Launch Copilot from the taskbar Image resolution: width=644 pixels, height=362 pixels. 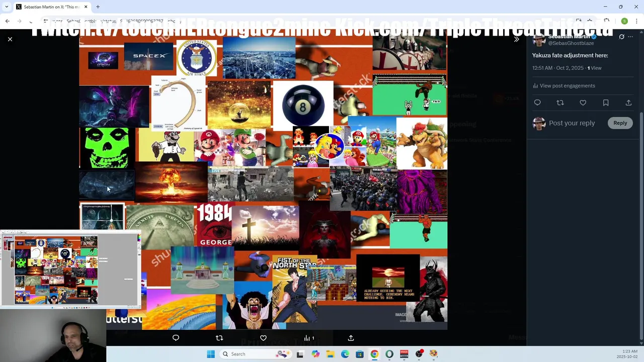tap(315, 354)
